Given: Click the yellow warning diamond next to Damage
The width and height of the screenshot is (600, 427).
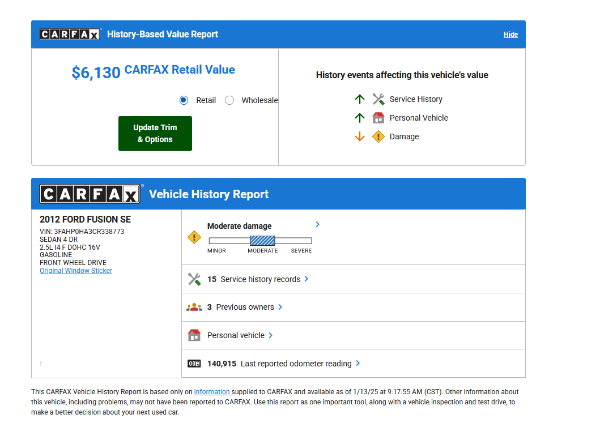Looking at the screenshot, I should point(378,137).
